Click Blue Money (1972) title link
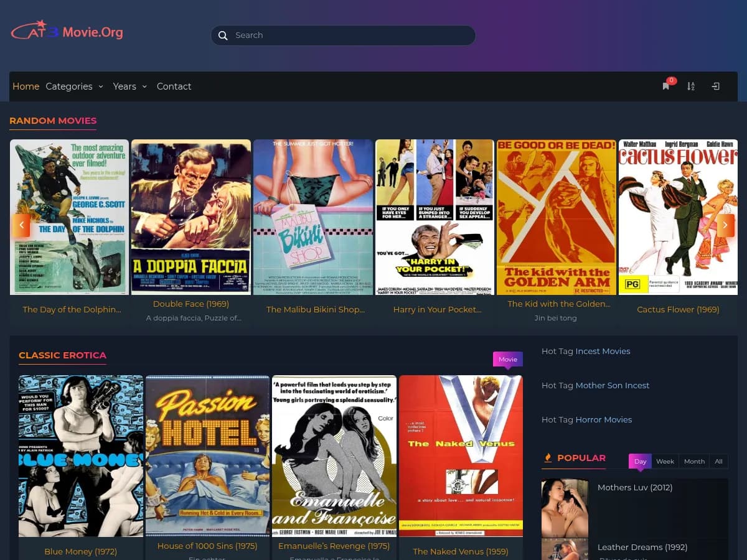The image size is (747, 560). tap(80, 551)
